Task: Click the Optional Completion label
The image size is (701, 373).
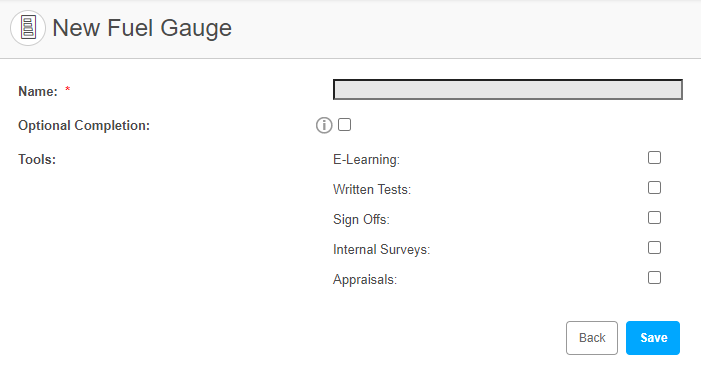Action: [84, 126]
